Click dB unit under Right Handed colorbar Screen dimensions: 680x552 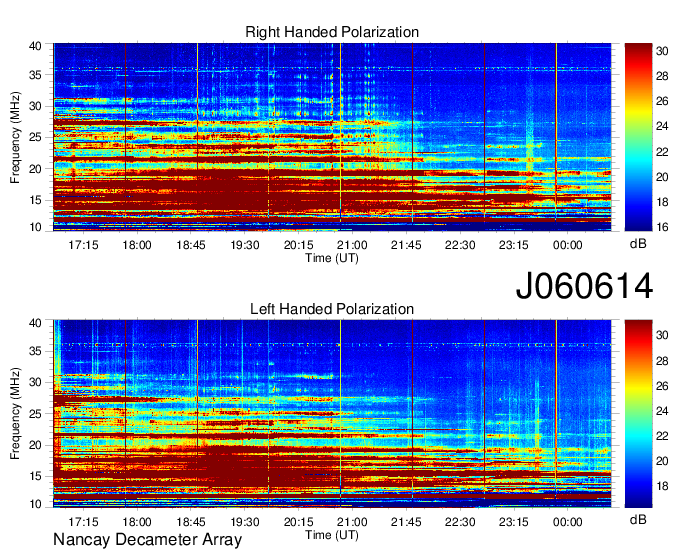pos(638,244)
